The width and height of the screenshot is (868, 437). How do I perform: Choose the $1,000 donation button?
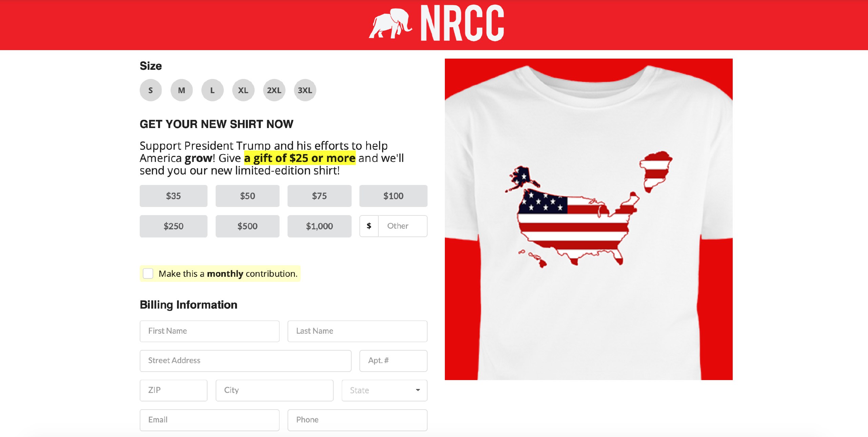pyautogui.click(x=319, y=226)
